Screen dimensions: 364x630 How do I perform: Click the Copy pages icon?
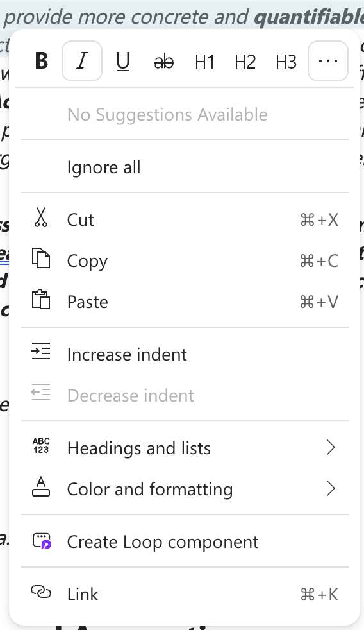41,259
